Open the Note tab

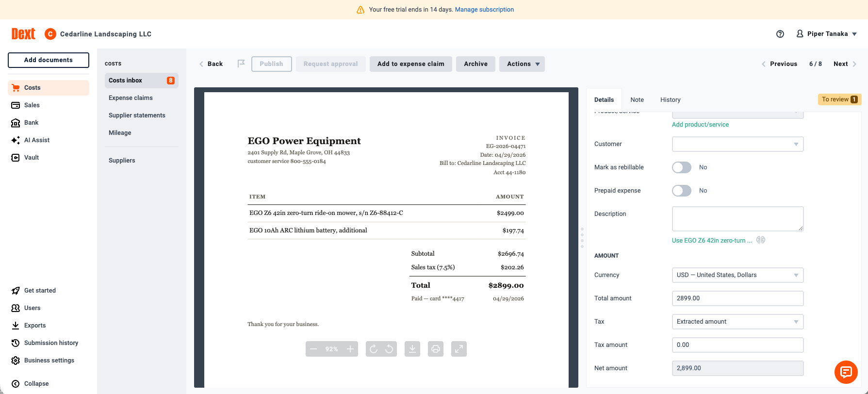click(x=637, y=99)
